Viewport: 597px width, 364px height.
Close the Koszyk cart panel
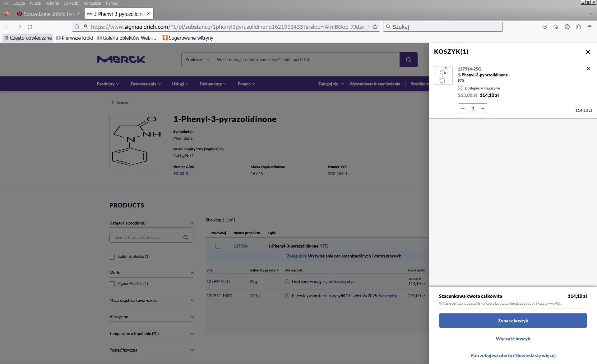(x=588, y=52)
